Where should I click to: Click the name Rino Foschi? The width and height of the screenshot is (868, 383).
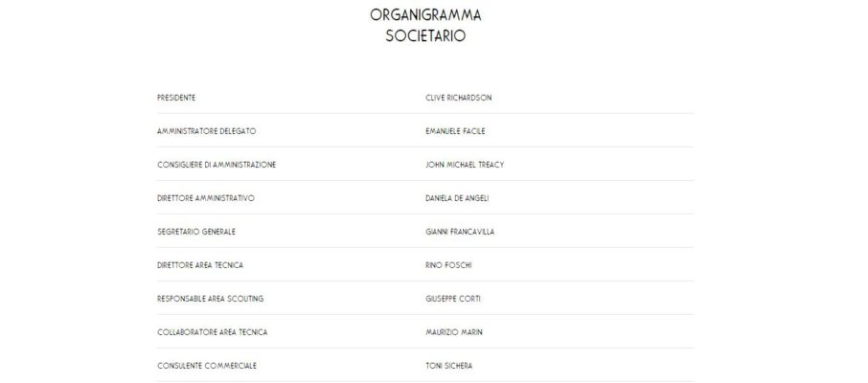[x=447, y=265]
